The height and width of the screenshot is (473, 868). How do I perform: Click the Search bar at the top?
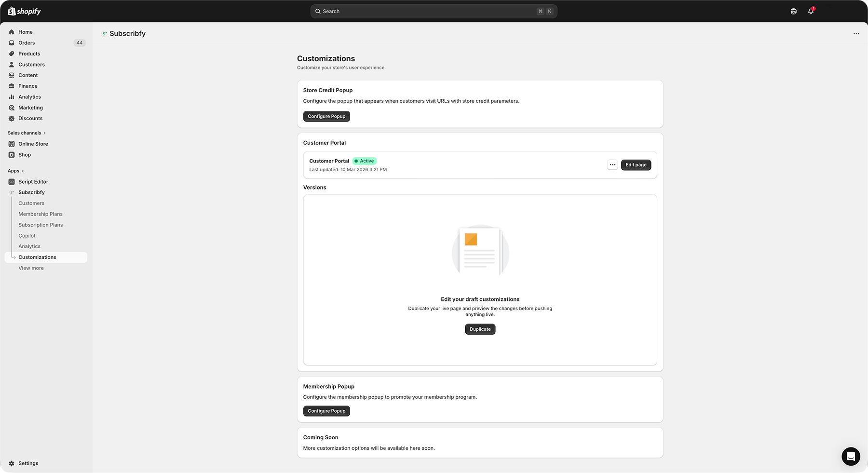(x=433, y=11)
